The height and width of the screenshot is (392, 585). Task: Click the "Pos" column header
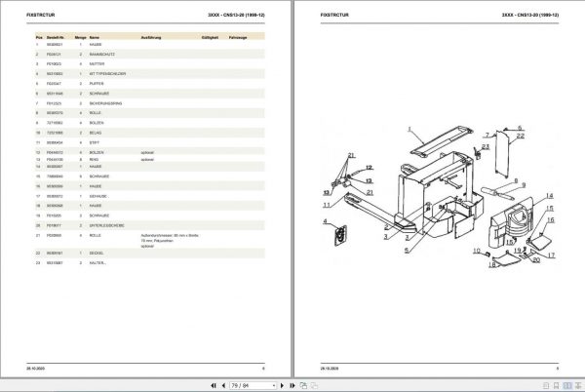click(x=39, y=37)
